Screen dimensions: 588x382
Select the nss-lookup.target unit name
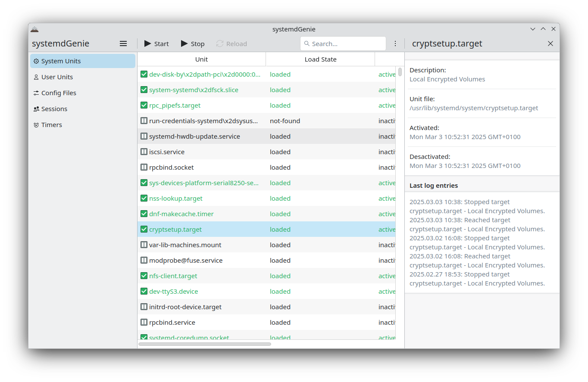[176, 199]
